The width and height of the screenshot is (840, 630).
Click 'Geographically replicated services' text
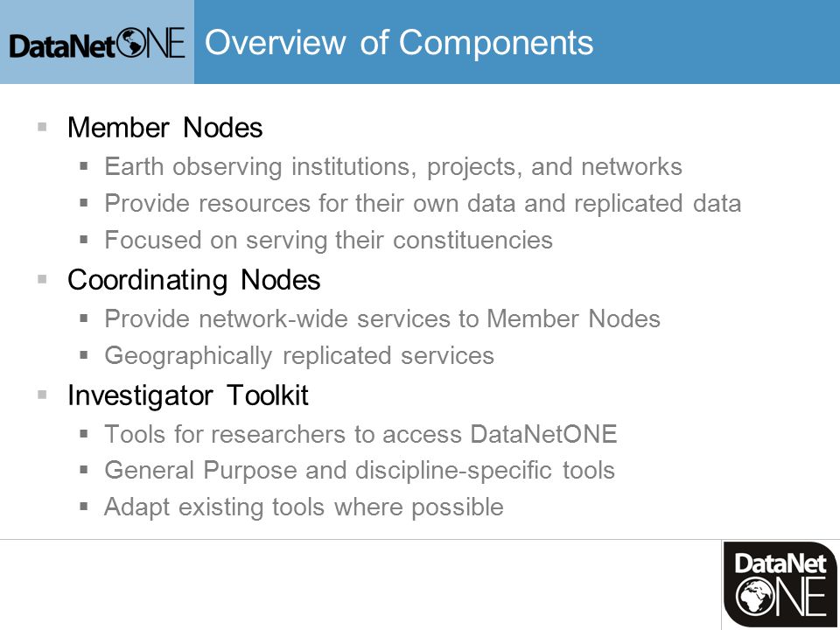[299, 356]
